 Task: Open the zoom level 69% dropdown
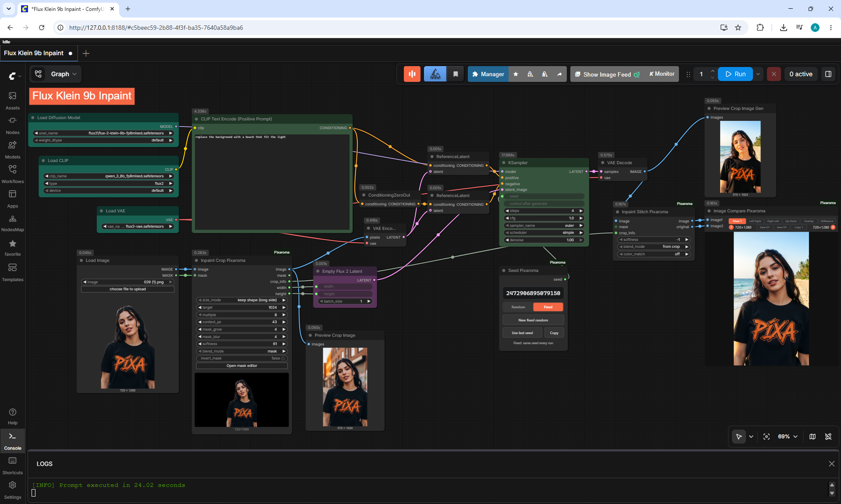click(x=788, y=437)
